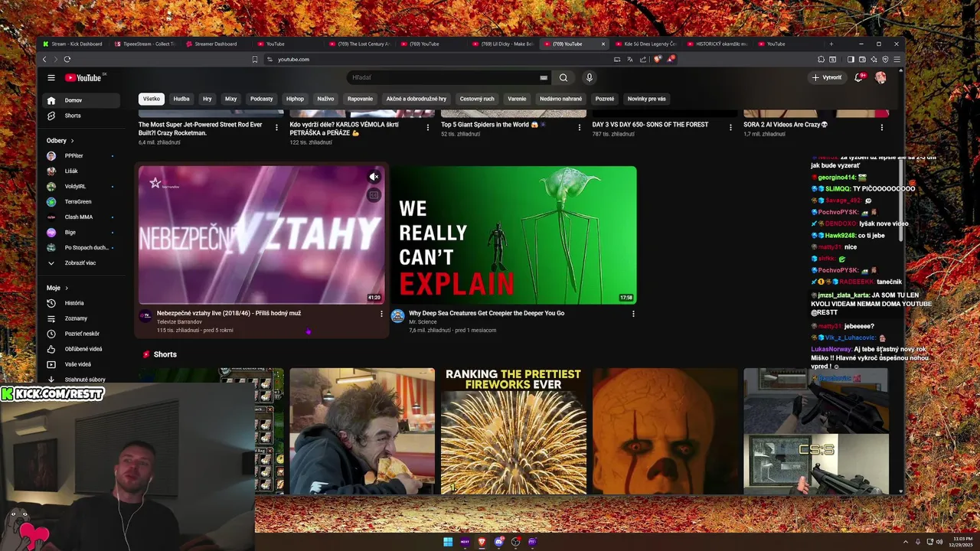Viewport: 980px width, 551px height.
Task: Open Discord from the taskbar
Action: point(498,542)
